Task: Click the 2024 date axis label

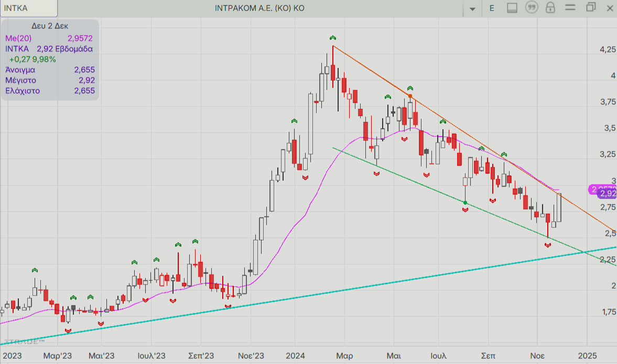Action: pos(296,356)
